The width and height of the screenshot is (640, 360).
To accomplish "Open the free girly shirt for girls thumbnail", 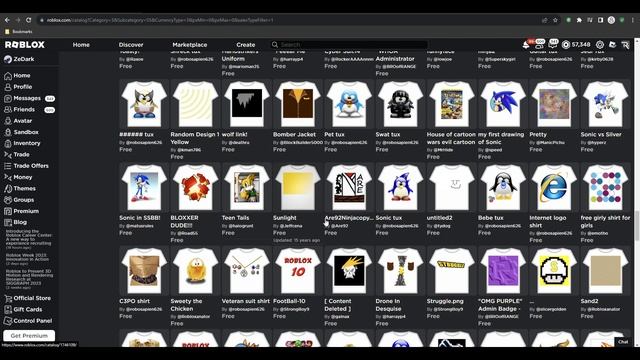I will tap(605, 187).
